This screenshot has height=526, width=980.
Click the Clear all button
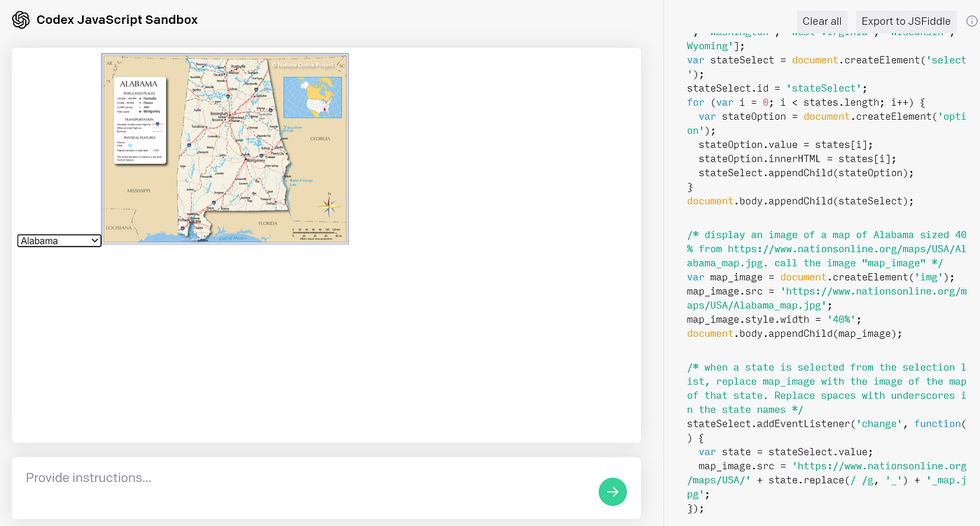tap(822, 21)
